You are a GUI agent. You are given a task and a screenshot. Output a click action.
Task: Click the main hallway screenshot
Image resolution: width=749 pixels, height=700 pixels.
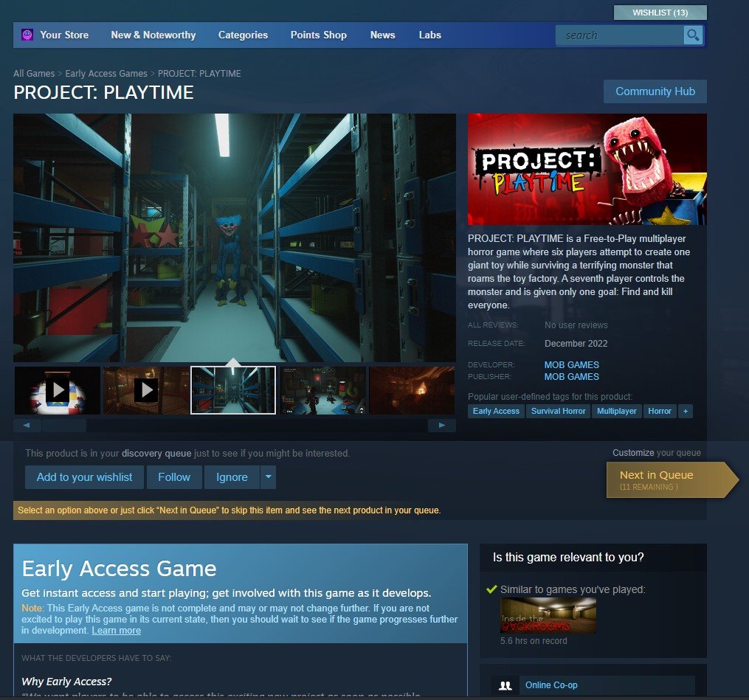(x=235, y=238)
